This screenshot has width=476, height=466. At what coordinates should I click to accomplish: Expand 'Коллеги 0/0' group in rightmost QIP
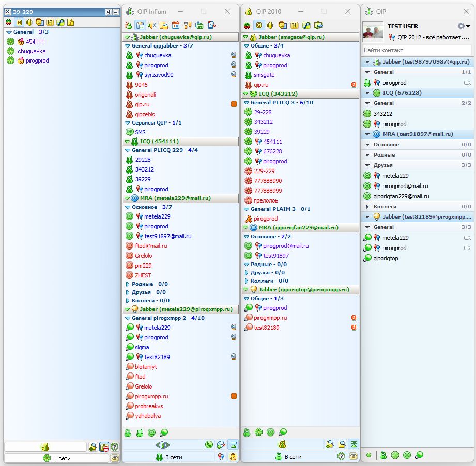click(x=367, y=207)
